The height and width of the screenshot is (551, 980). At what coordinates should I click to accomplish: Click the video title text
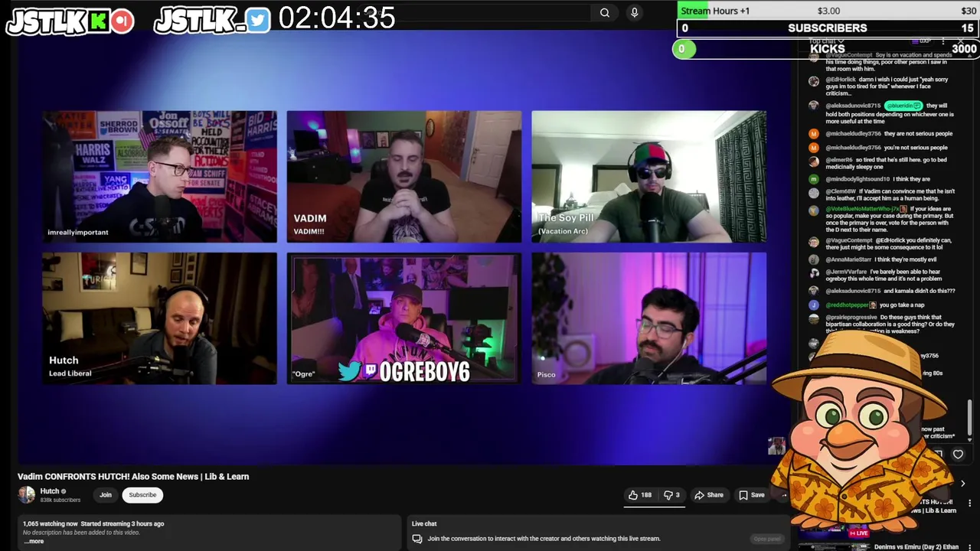(133, 476)
